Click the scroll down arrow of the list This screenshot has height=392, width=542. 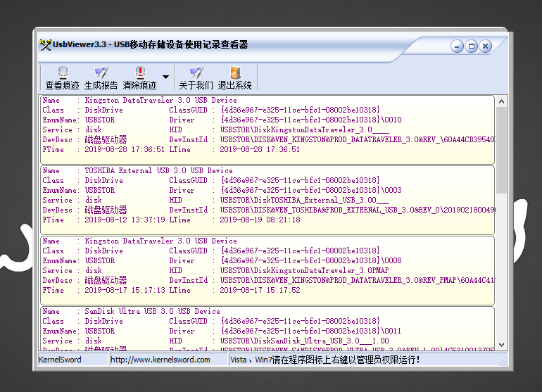pyautogui.click(x=502, y=345)
